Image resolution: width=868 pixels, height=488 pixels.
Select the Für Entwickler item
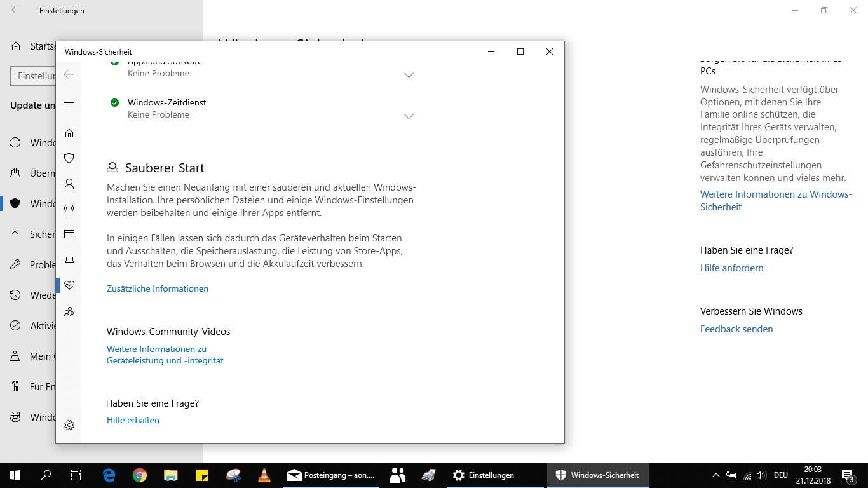click(28, 386)
